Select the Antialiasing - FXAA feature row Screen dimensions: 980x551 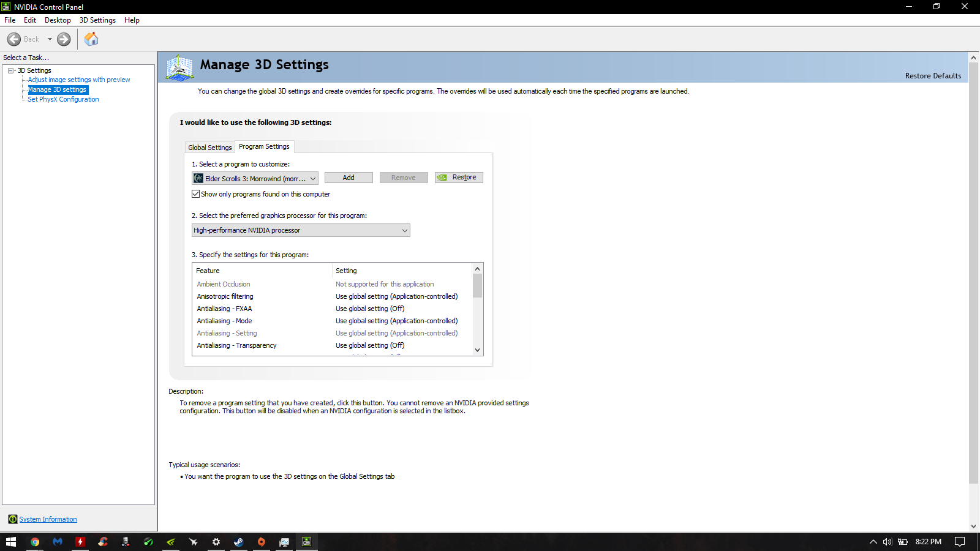(x=332, y=309)
